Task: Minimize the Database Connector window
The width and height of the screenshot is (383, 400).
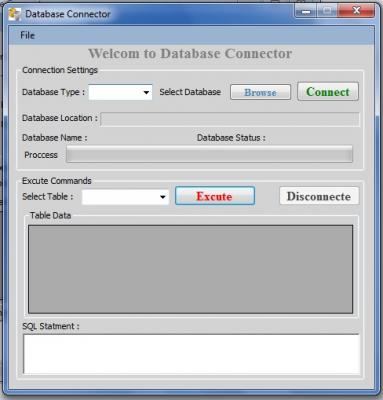Action: [305, 11]
